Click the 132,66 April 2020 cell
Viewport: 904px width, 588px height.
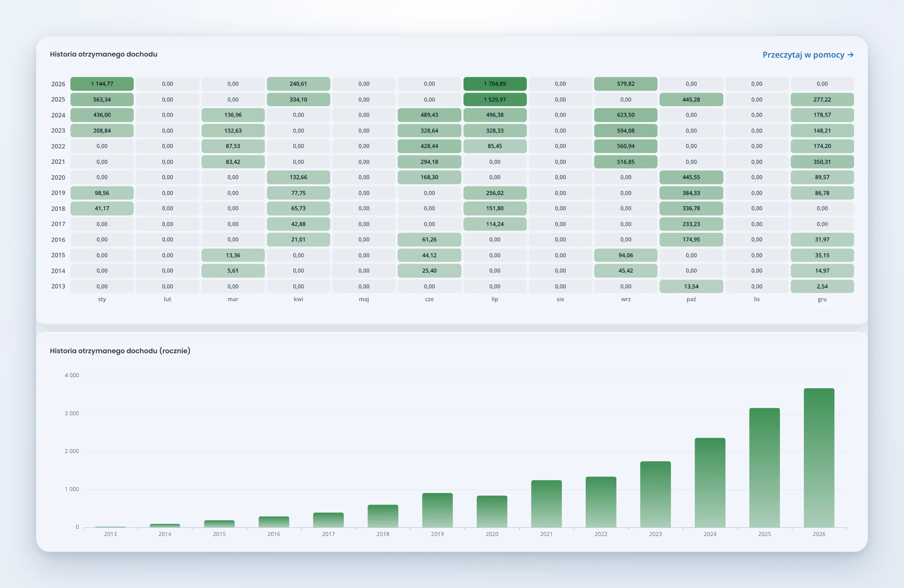pyautogui.click(x=298, y=177)
